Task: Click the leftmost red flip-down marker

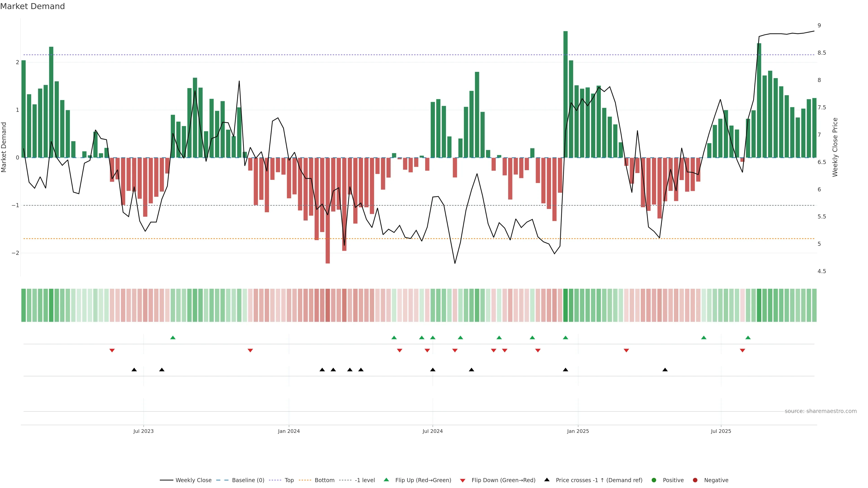Action: [112, 351]
